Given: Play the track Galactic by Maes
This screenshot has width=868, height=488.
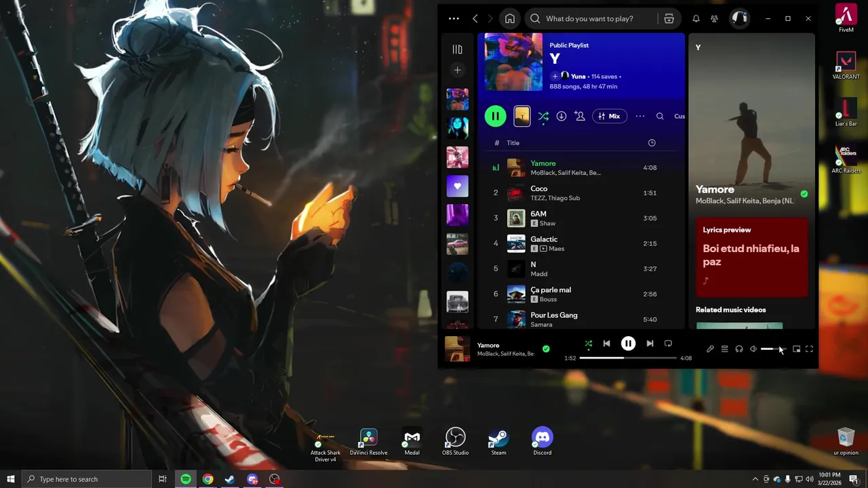Looking at the screenshot, I should (x=582, y=243).
